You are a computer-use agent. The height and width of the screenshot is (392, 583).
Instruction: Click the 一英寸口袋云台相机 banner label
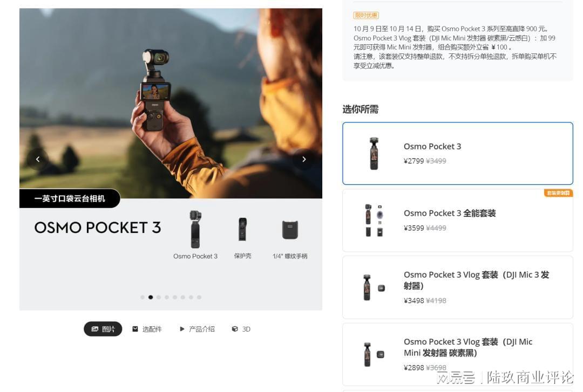(x=70, y=198)
